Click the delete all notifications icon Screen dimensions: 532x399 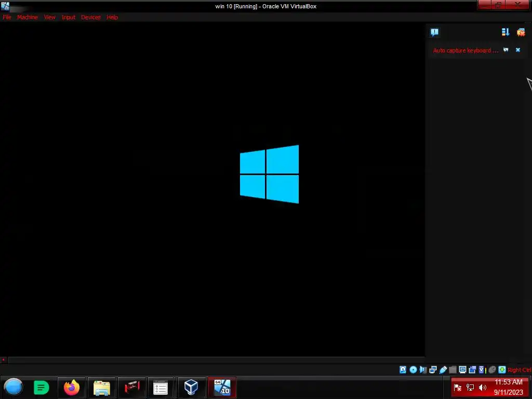point(521,32)
